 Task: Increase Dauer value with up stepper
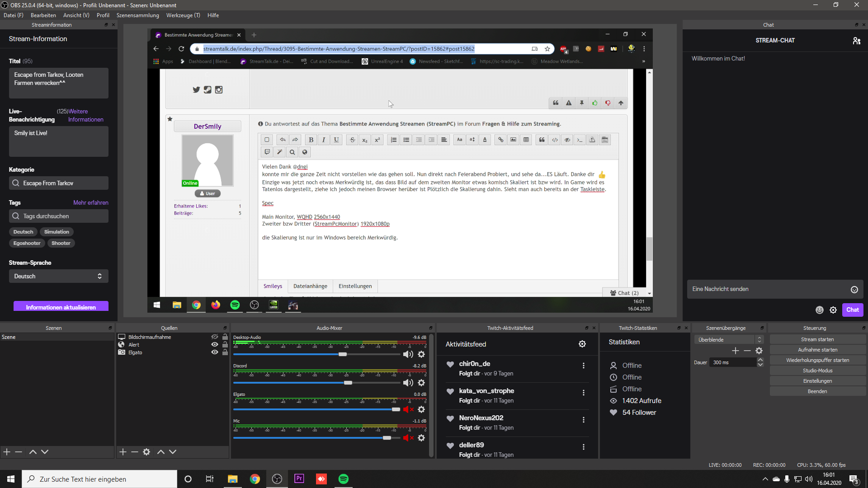pyautogui.click(x=760, y=360)
